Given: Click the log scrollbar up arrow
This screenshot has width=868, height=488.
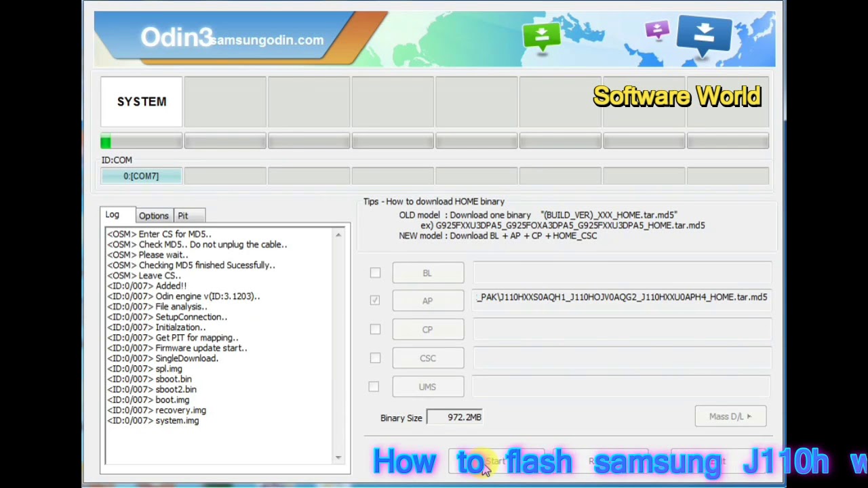Looking at the screenshot, I should (338, 235).
